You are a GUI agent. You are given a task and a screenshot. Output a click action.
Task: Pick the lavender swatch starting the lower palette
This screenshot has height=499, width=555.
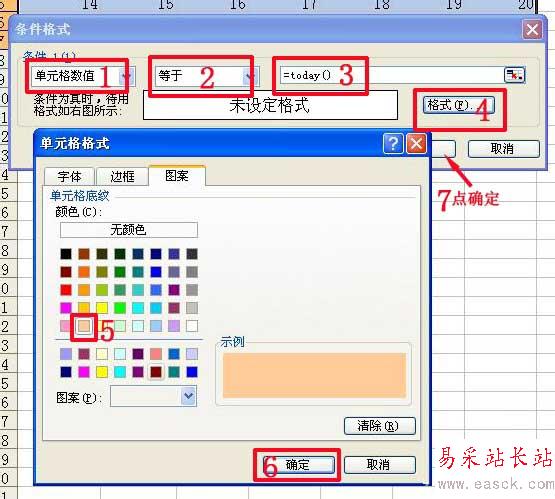click(66, 354)
